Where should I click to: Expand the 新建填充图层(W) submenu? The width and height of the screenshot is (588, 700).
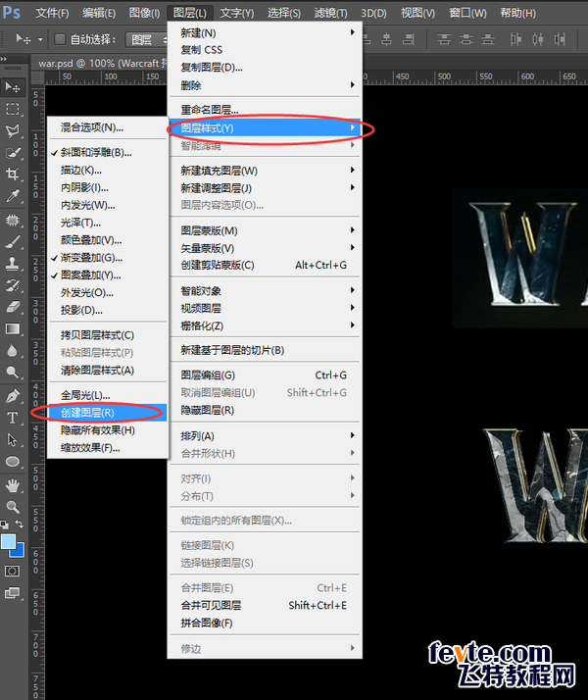click(x=265, y=170)
